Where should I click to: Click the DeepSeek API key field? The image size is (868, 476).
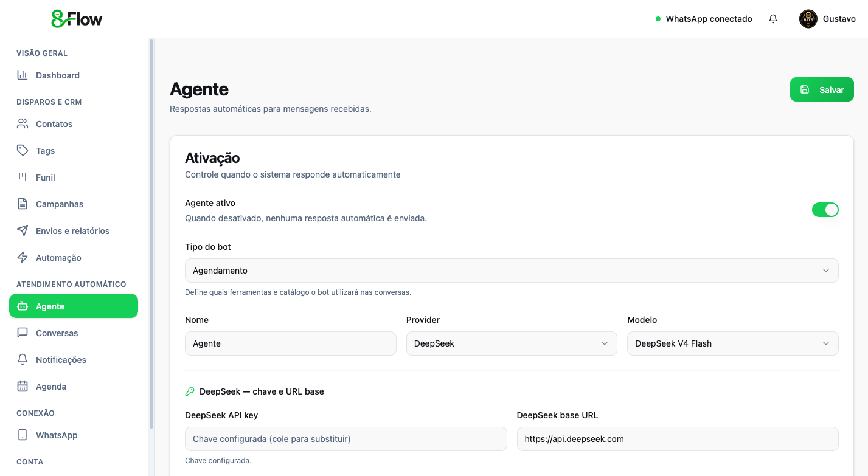point(345,439)
